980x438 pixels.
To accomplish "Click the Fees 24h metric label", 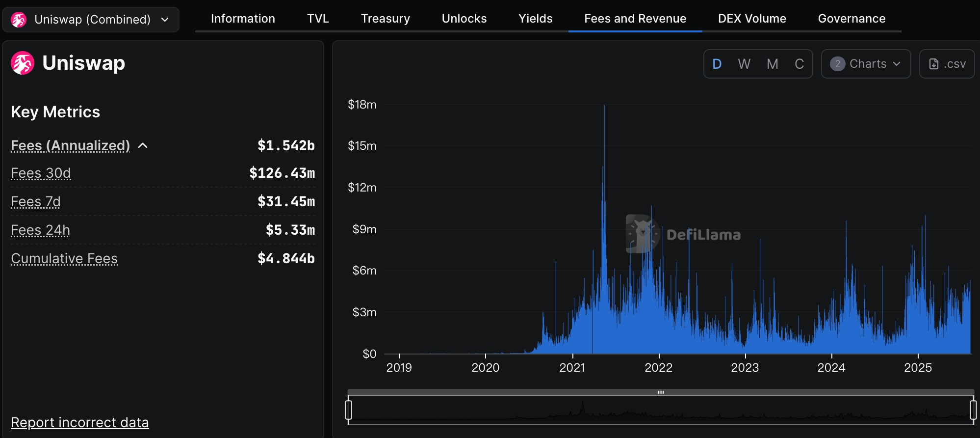I will point(41,230).
